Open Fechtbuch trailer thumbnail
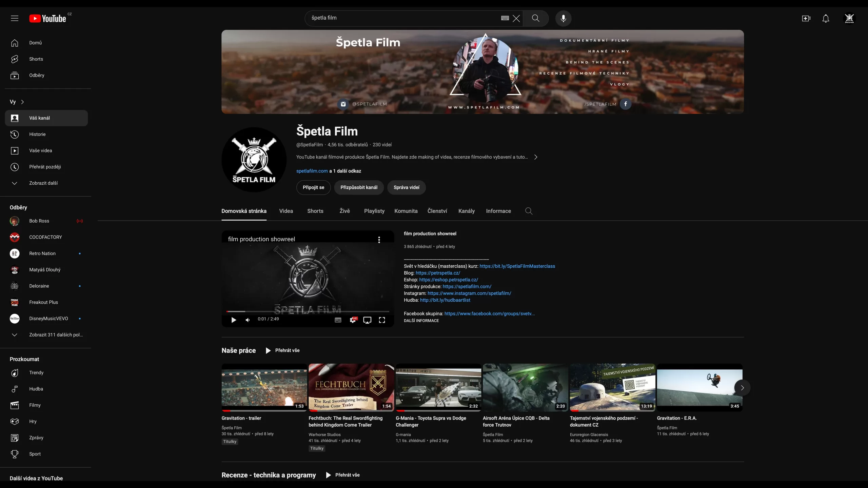Image resolution: width=868 pixels, height=488 pixels. click(x=351, y=388)
